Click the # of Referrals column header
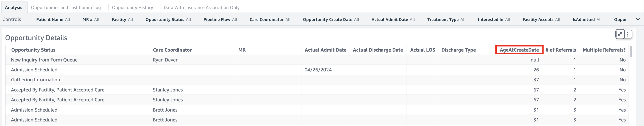Image resolution: width=644 pixels, height=126 pixels. [561, 50]
